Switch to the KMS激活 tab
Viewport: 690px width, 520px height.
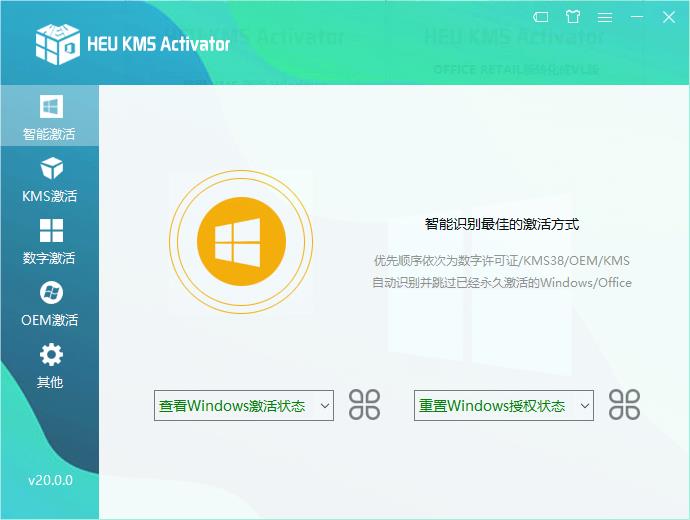(50, 179)
